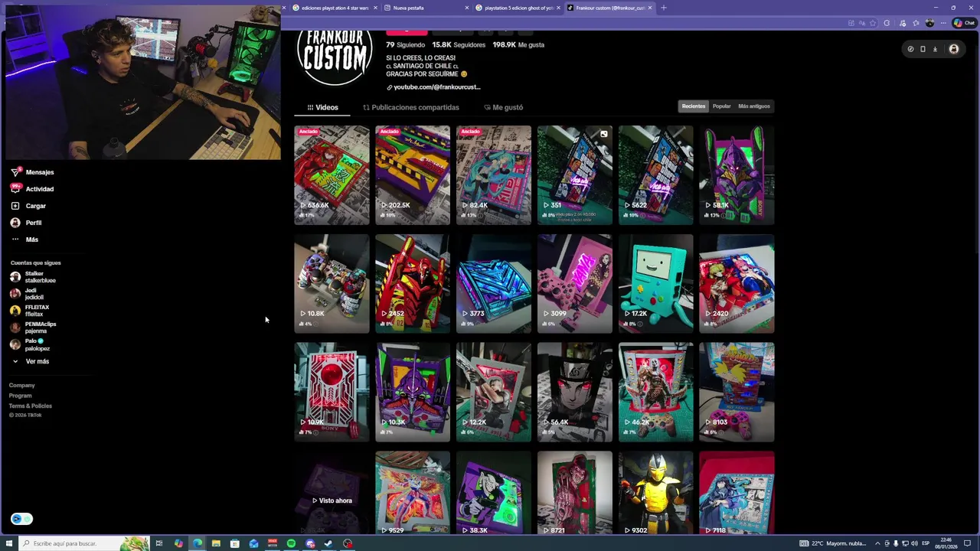Click the phone app icon top right

tap(923, 49)
